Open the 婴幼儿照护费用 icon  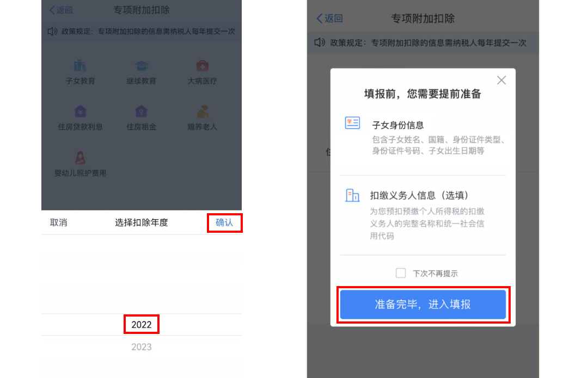pos(80,158)
